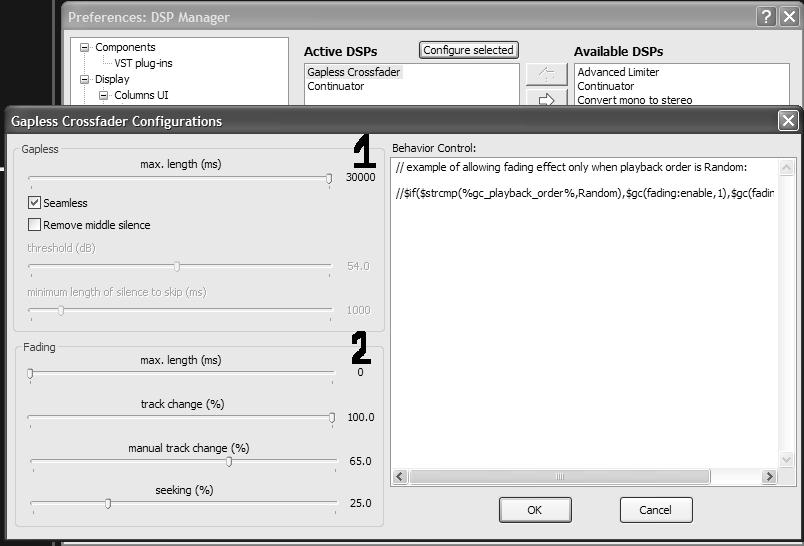Click the manual track change (%) slider handle

click(x=229, y=461)
